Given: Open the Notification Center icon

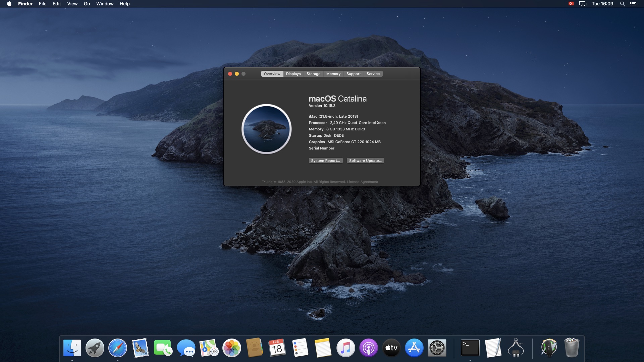Looking at the screenshot, I should [x=633, y=4].
